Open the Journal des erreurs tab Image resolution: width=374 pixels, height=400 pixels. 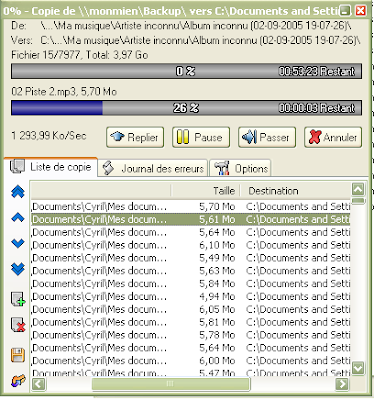point(153,168)
